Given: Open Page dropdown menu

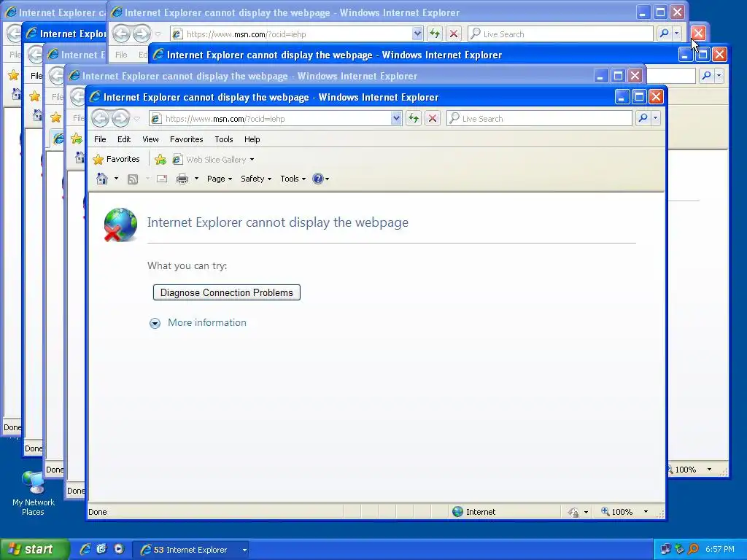Looking at the screenshot, I should pos(219,179).
